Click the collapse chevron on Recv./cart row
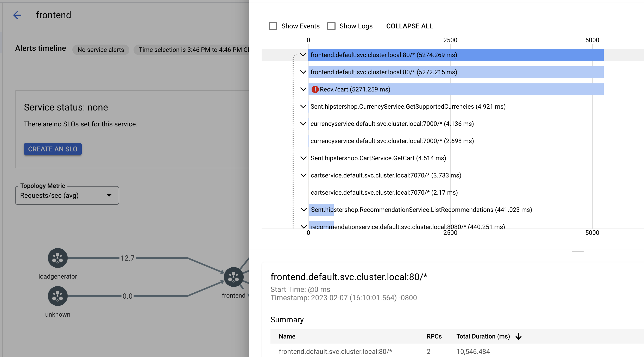 [x=304, y=89]
